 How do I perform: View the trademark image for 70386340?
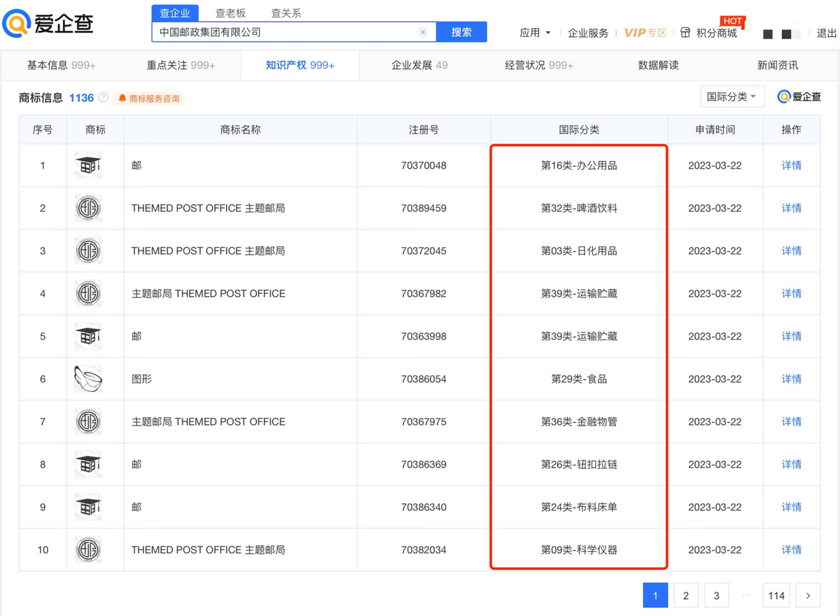[x=88, y=507]
